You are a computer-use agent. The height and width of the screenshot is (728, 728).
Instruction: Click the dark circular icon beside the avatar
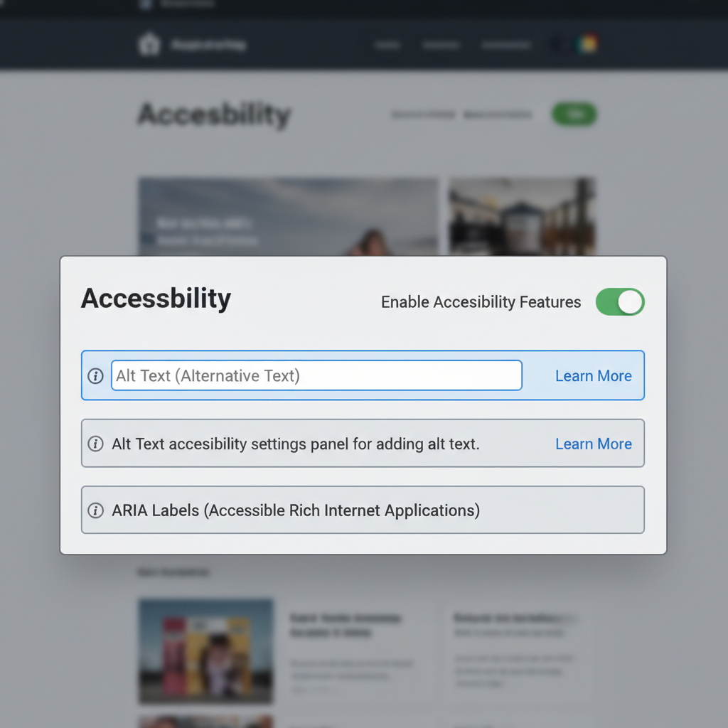557,44
